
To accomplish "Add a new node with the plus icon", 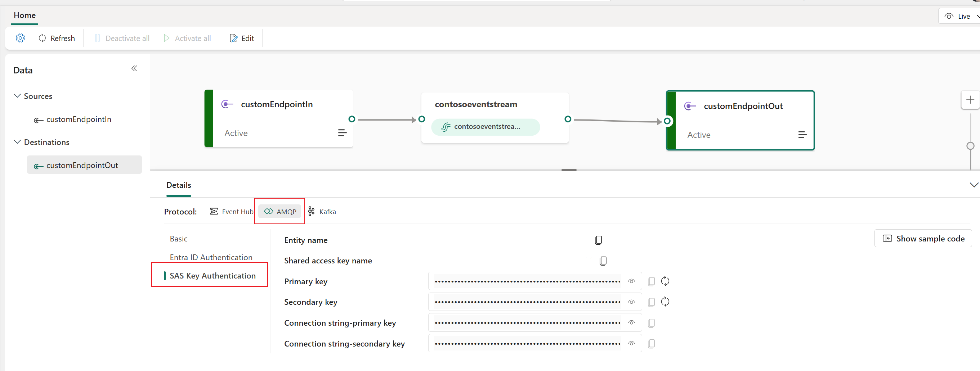I will (970, 100).
